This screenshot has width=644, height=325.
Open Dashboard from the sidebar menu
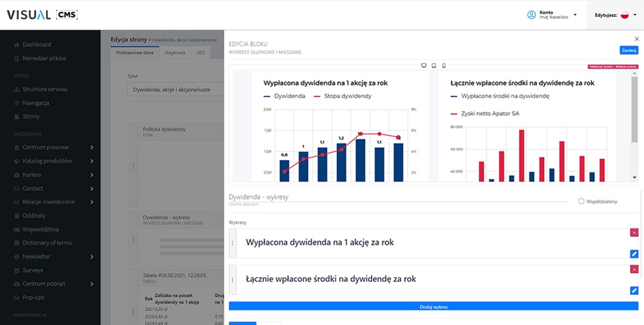point(36,44)
